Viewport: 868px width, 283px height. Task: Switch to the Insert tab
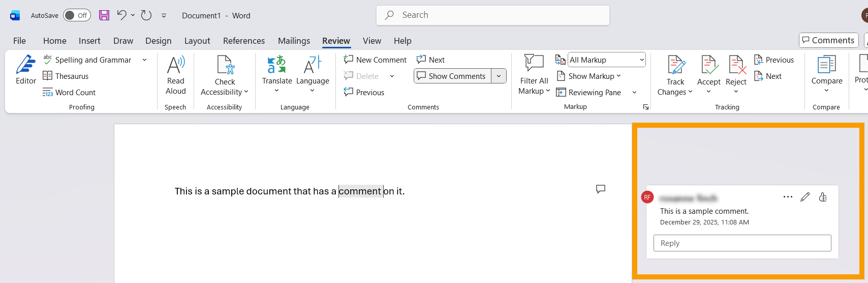tap(89, 41)
